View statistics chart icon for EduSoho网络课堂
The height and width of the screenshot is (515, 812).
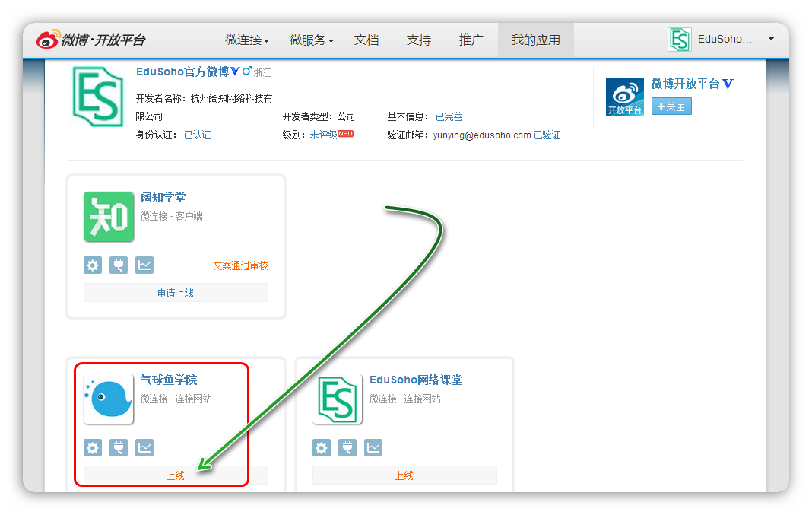[x=373, y=447]
